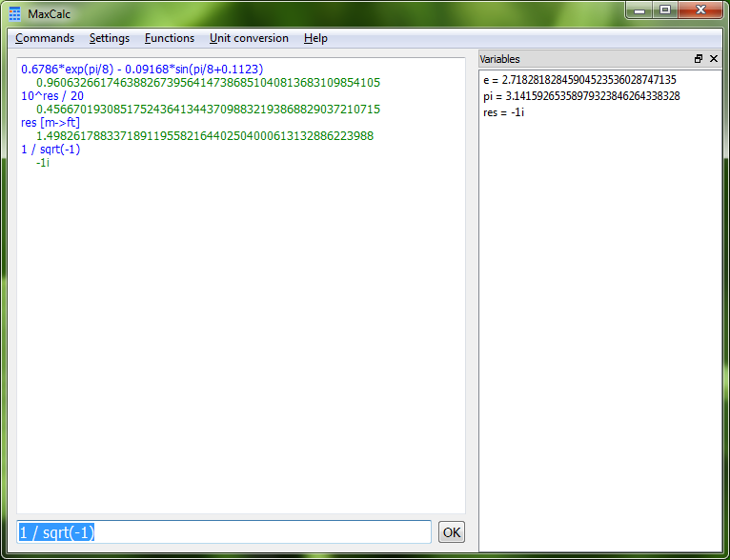This screenshot has width=730, height=560.
Task: Click the green -1i result in history
Action: tap(43, 163)
